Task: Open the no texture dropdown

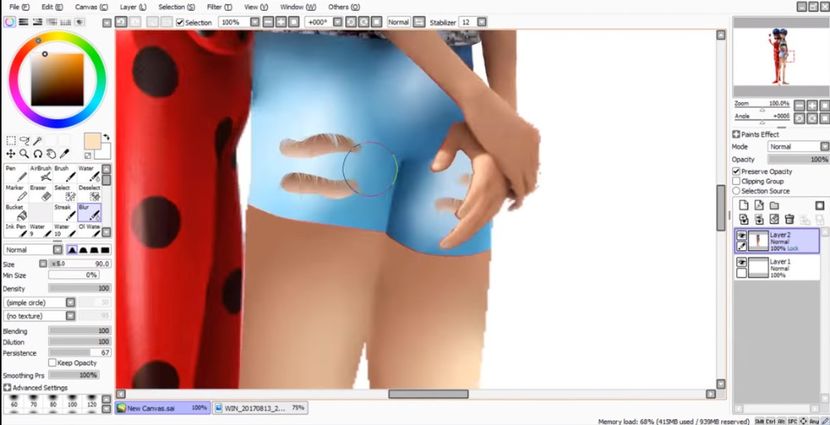Action: 70,316
